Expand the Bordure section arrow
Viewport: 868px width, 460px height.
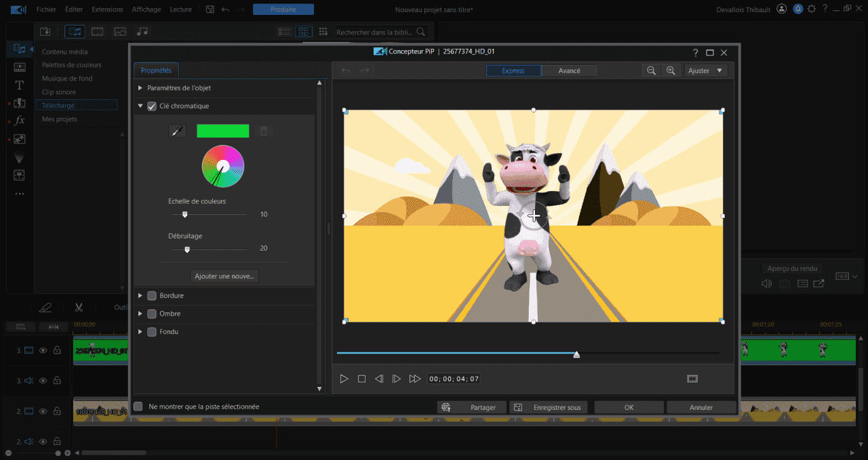[x=140, y=296]
